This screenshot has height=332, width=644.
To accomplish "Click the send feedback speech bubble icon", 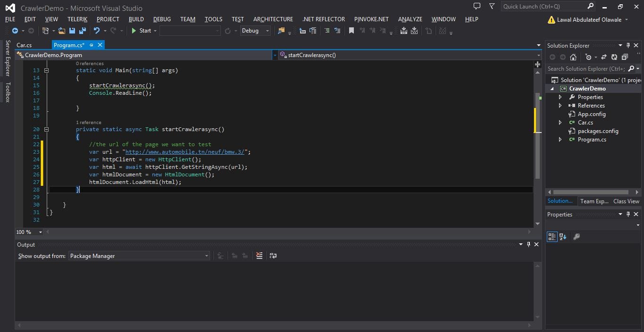I will click(x=477, y=6).
